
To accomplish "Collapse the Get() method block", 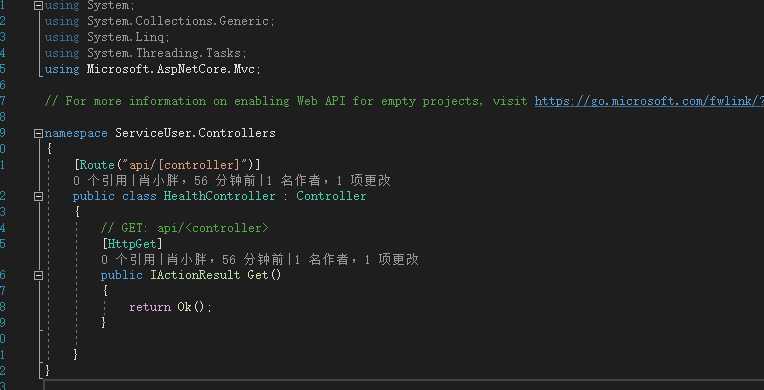I will 38,275.
